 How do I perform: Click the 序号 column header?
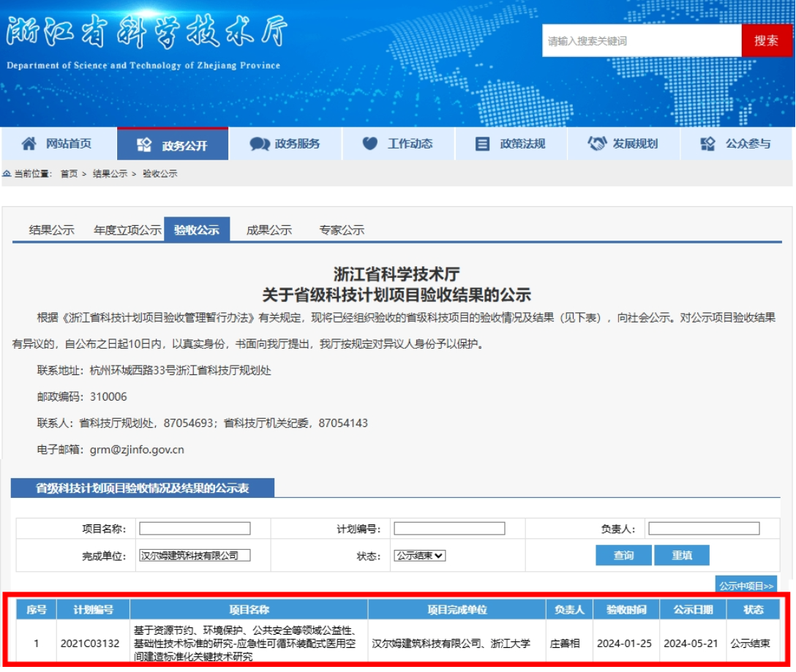[x=37, y=610]
